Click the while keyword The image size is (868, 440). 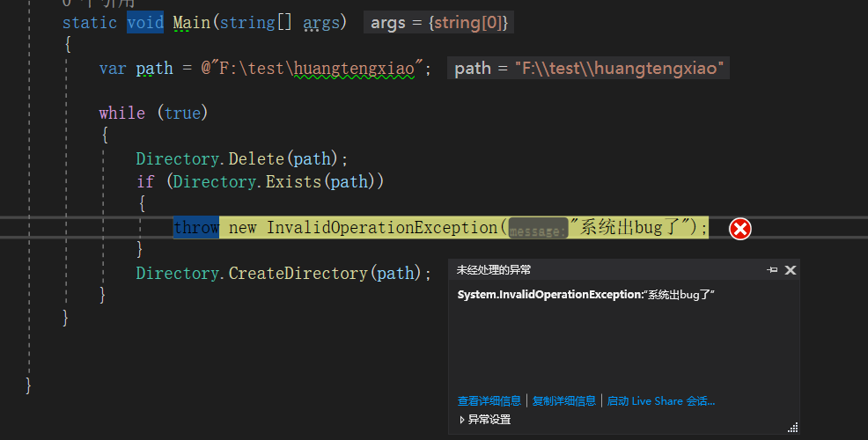tap(121, 114)
